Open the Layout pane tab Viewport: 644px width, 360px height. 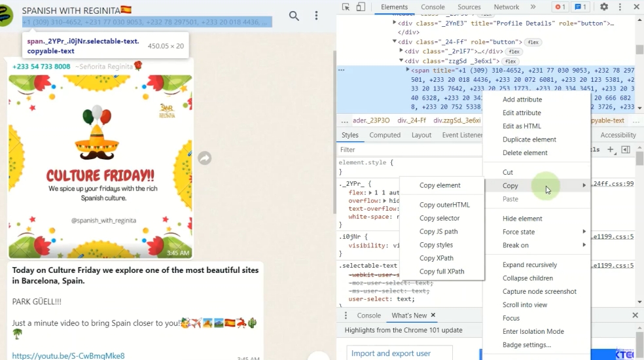click(x=421, y=135)
